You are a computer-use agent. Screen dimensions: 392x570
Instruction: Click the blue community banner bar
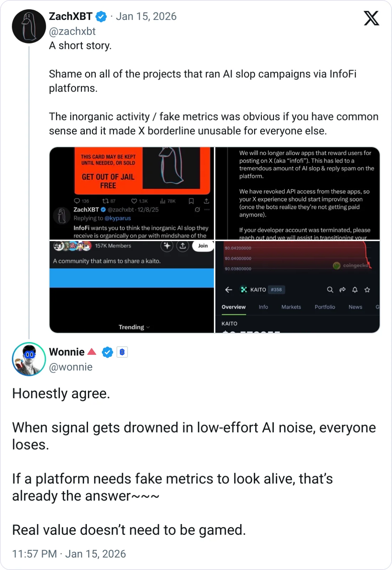pyautogui.click(x=131, y=278)
